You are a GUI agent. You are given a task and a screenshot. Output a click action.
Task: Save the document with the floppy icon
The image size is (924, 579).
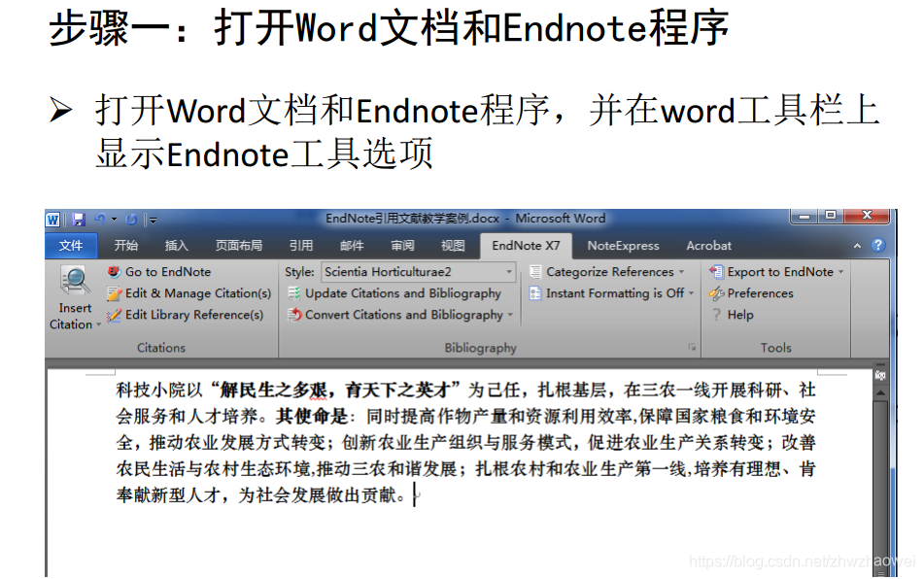point(79,220)
